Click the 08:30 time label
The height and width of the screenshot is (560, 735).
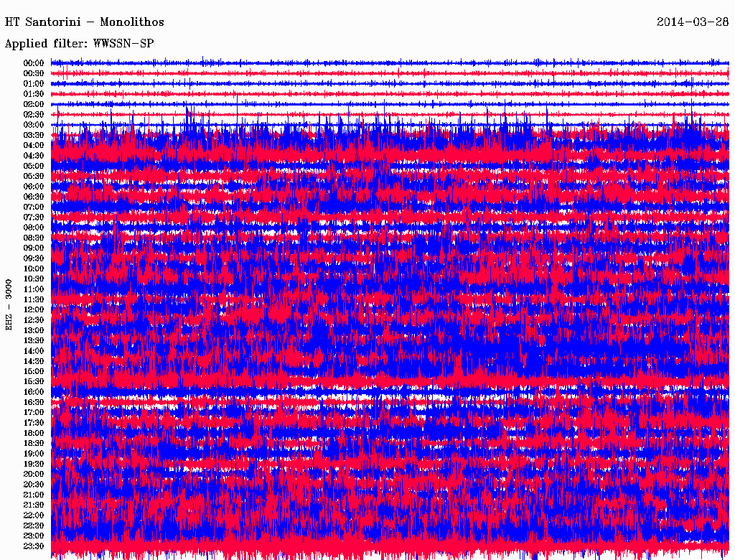(34, 238)
